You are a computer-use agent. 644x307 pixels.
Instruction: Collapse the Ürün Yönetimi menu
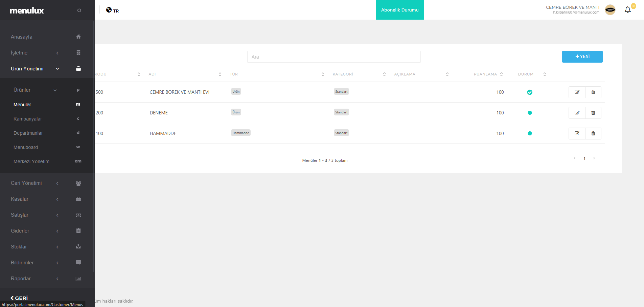pos(57,69)
